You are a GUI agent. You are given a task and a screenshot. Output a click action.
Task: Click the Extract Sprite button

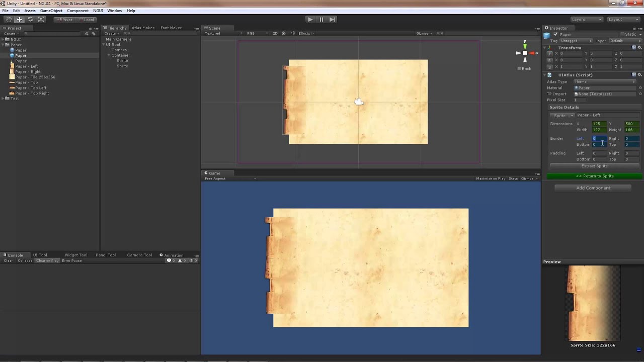595,166
